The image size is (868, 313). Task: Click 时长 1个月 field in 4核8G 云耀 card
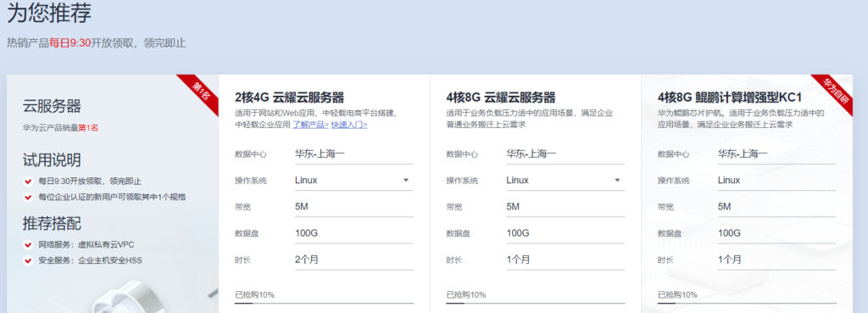pyautogui.click(x=565, y=260)
